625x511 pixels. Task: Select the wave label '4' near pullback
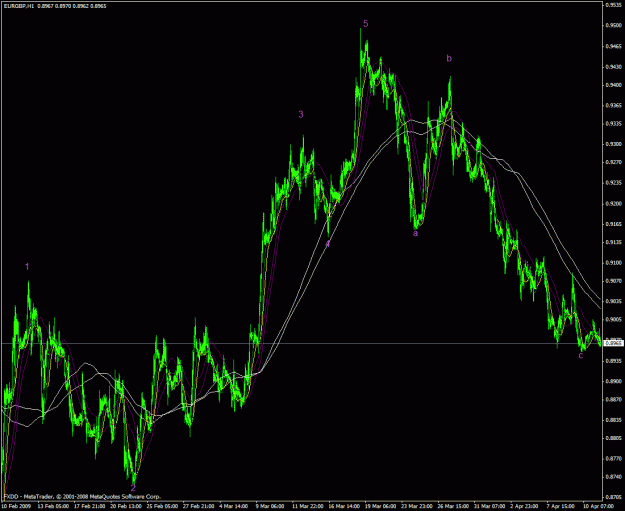tap(328, 244)
